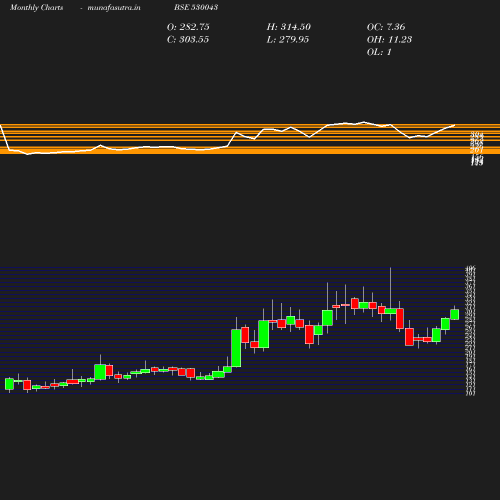Select the close value 'C: 303.55'
500x500 pixels.
188,39
